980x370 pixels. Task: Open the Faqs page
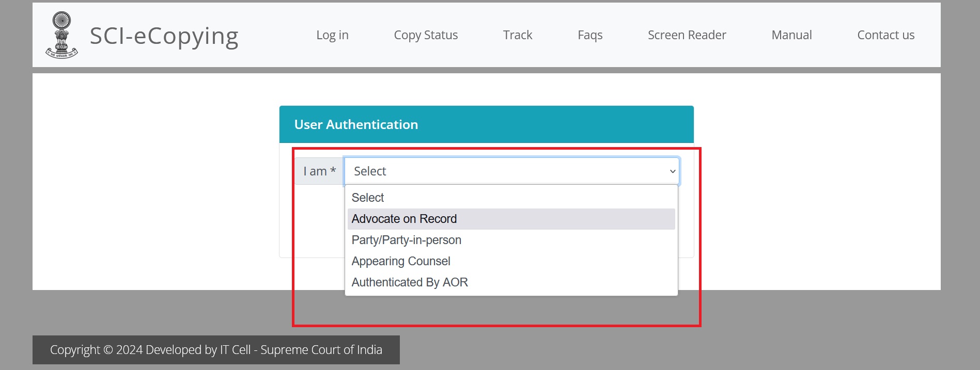590,35
